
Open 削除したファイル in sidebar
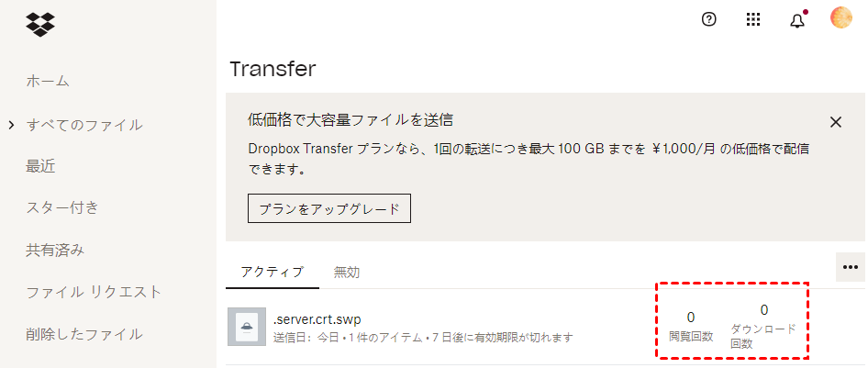click(83, 334)
